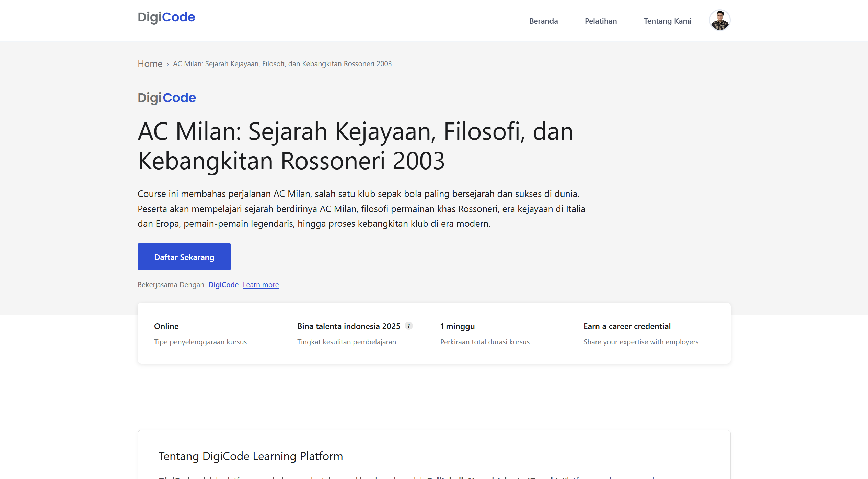Click Bina talenta indonesia 2025 label
The height and width of the screenshot is (479, 868).
tap(348, 326)
